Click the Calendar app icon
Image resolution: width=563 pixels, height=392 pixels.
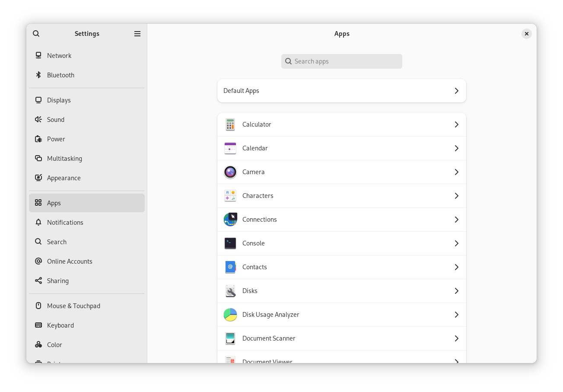[230, 148]
